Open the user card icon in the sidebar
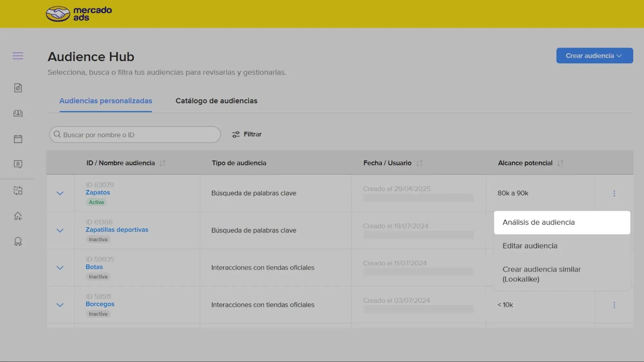Viewport: 644px width, 362px height. click(18, 164)
